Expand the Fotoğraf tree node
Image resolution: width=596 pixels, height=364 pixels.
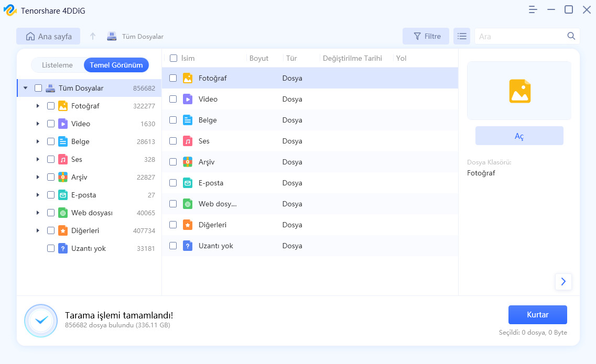pos(38,106)
